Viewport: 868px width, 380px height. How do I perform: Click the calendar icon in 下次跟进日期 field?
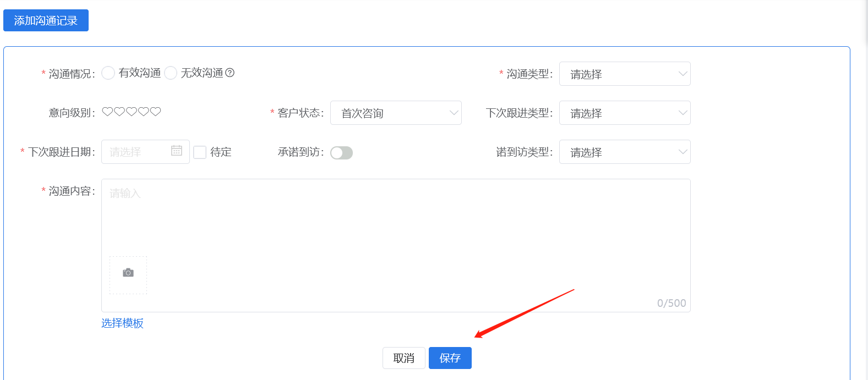point(177,151)
